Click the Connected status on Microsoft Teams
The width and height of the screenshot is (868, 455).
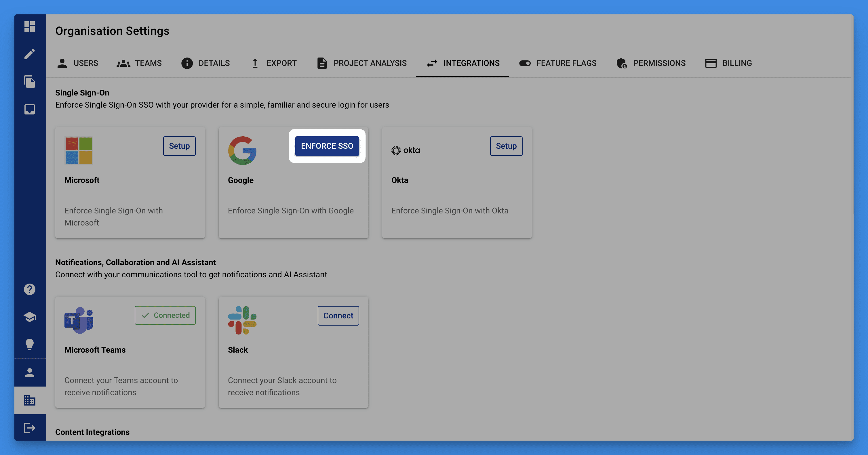point(165,315)
